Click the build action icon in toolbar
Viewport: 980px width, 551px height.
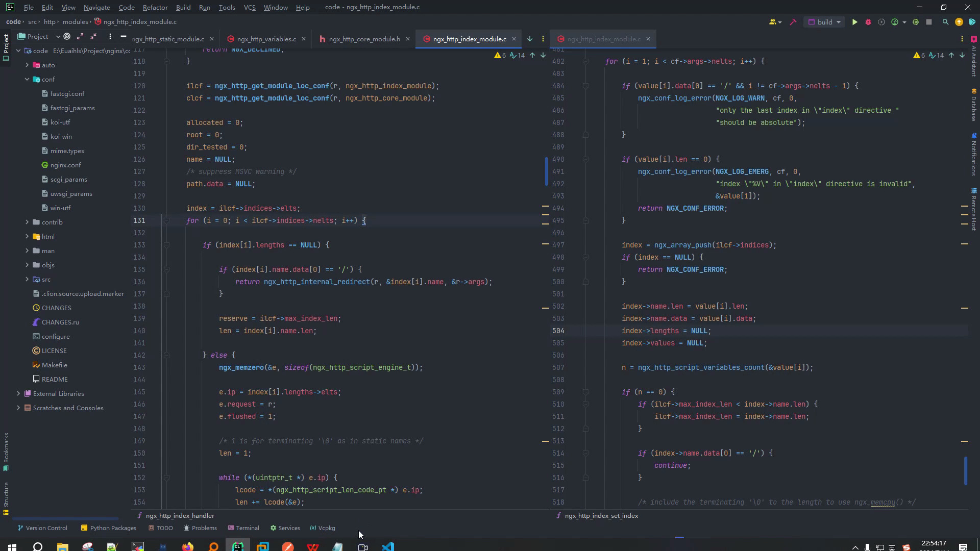793,22
